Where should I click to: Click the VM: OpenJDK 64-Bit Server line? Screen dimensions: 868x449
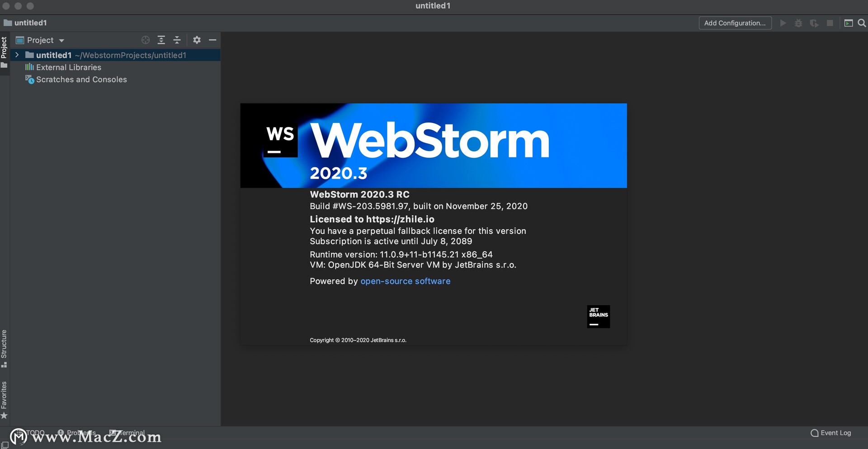coord(413,265)
